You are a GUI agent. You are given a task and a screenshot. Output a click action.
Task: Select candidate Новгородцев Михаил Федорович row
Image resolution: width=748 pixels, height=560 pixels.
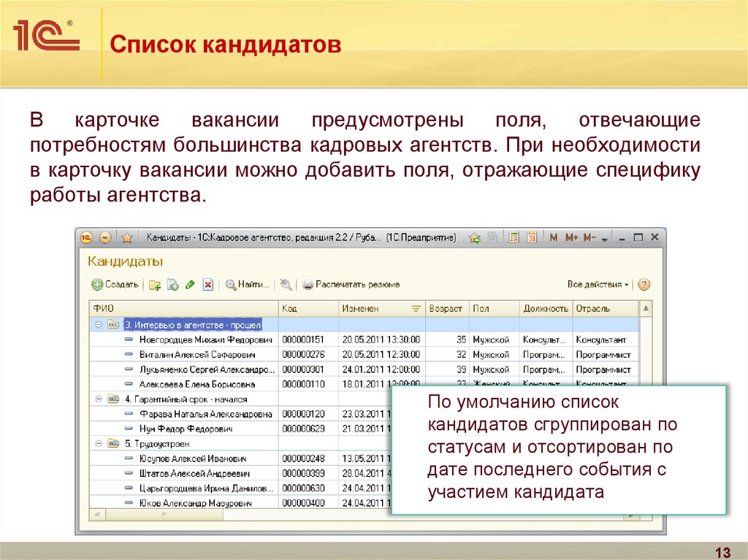pyautogui.click(x=207, y=340)
